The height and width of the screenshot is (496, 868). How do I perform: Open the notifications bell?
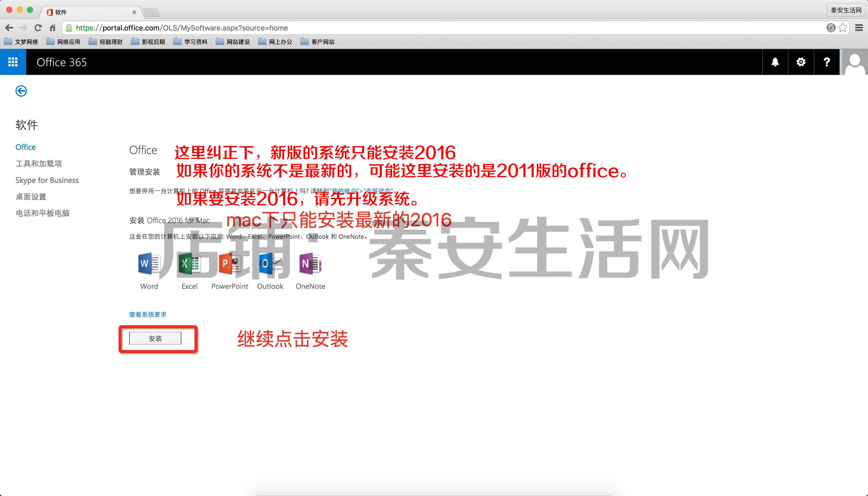[x=775, y=62]
